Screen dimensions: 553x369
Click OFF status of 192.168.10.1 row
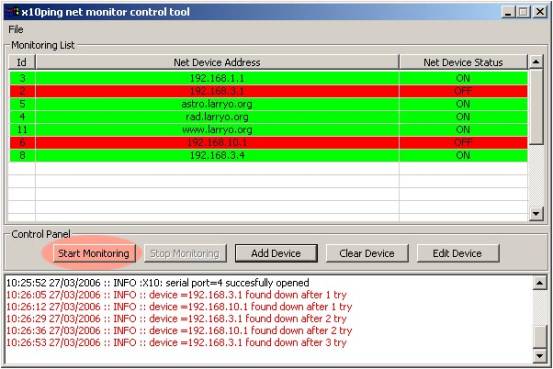click(463, 143)
